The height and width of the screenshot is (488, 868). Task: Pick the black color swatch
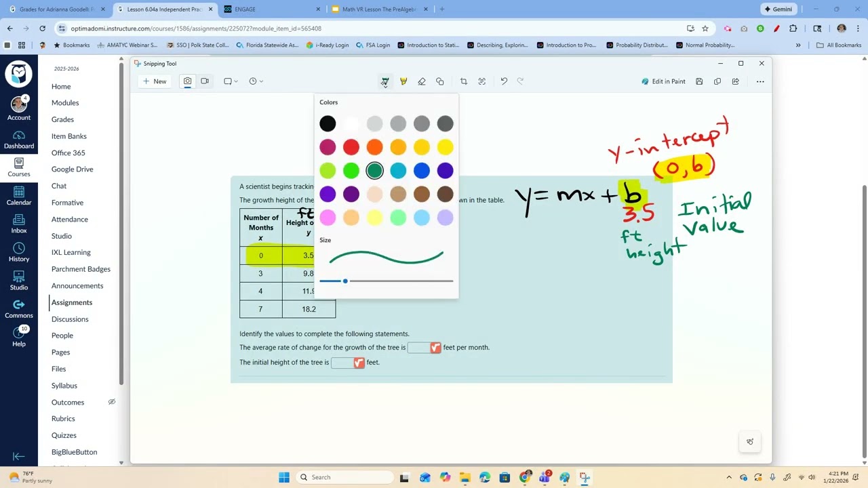click(x=328, y=123)
